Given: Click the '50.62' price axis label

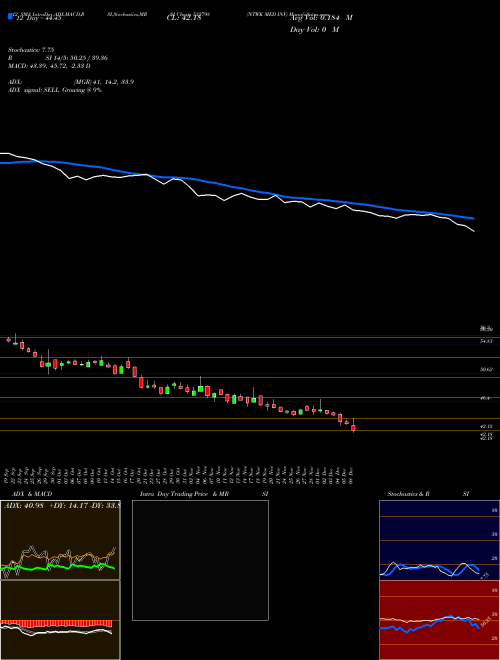Looking at the screenshot, I should [x=487, y=370].
